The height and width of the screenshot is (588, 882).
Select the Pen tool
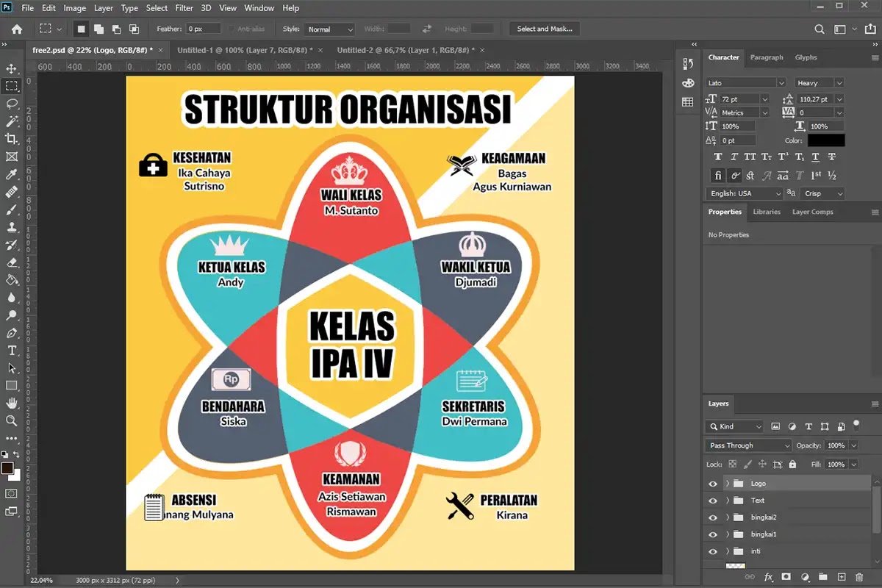click(x=12, y=332)
